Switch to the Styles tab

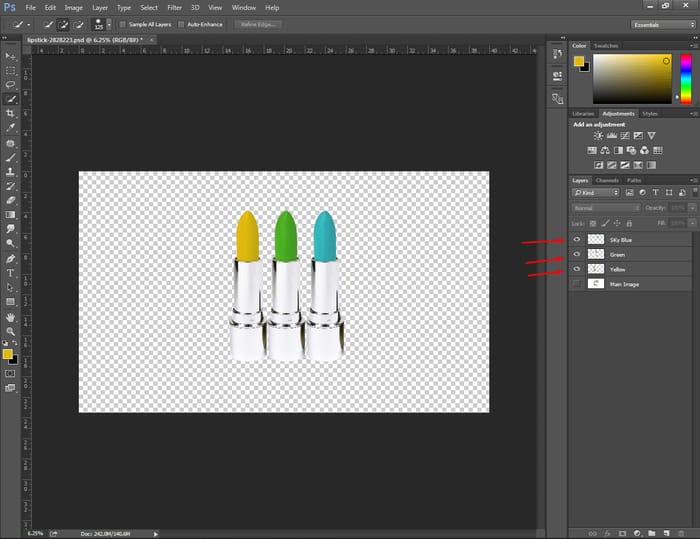pyautogui.click(x=650, y=114)
